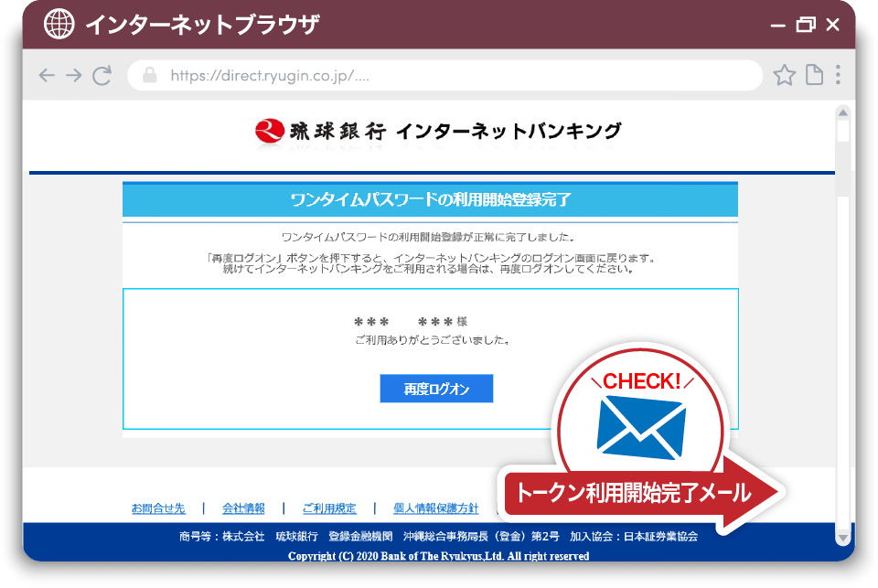Viewport: 878px width, 588px height.
Task: Close the browser window
Action: click(832, 25)
